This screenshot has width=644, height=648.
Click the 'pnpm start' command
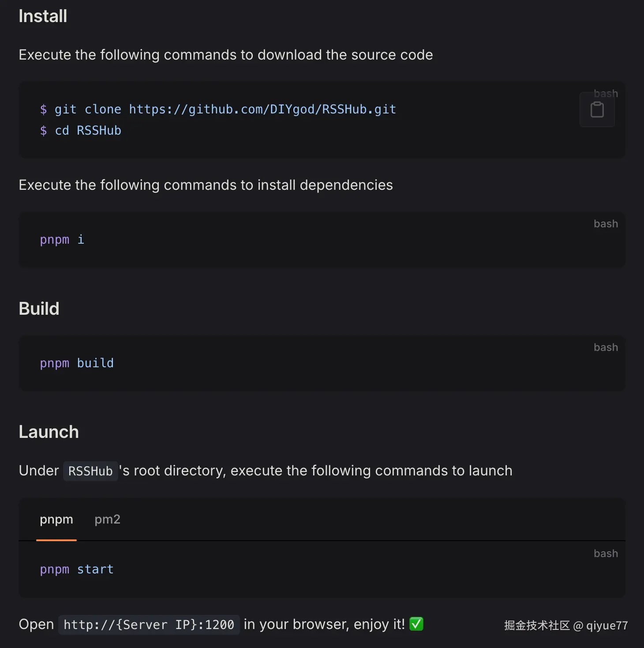[x=77, y=569]
